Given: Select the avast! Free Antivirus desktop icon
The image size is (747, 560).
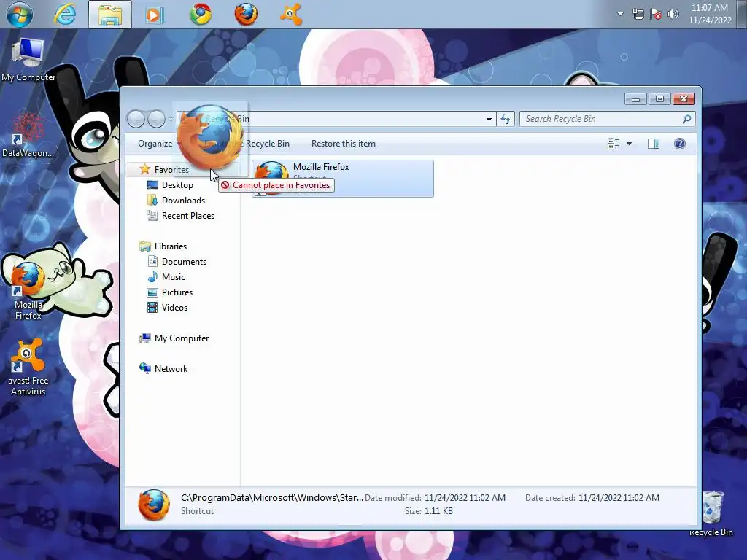Looking at the screenshot, I should point(28,367).
